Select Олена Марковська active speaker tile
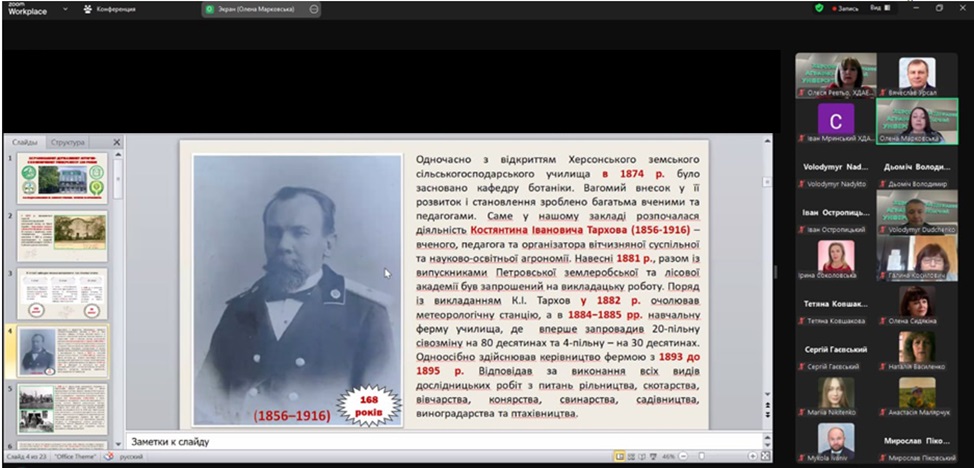Screen dimensions: 974x468 pos(917,122)
